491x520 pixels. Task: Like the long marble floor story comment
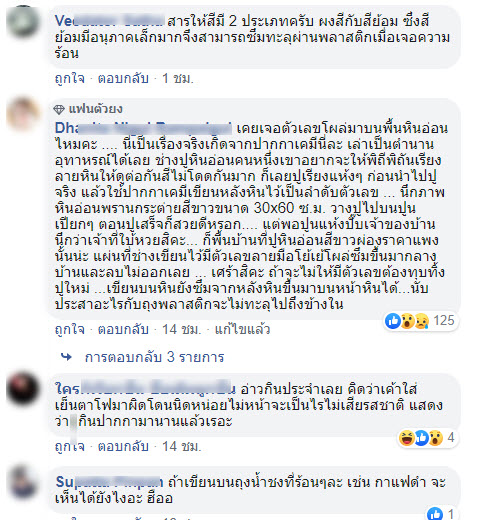(x=70, y=329)
